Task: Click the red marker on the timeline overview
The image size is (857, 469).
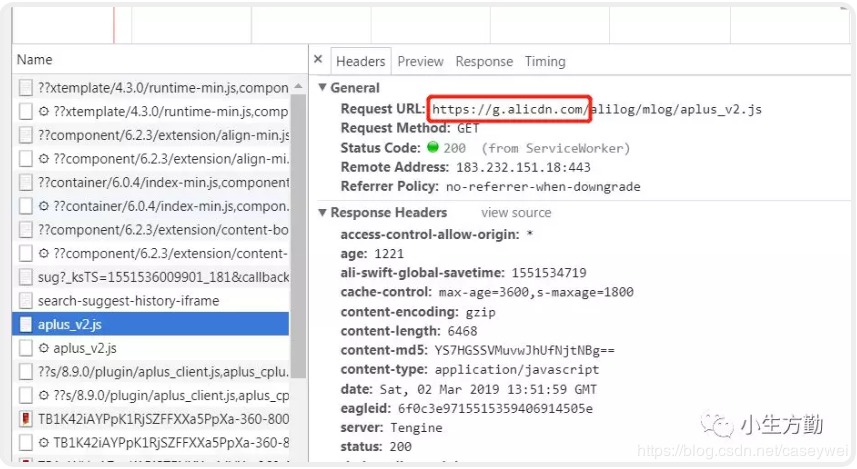Action: (x=114, y=25)
